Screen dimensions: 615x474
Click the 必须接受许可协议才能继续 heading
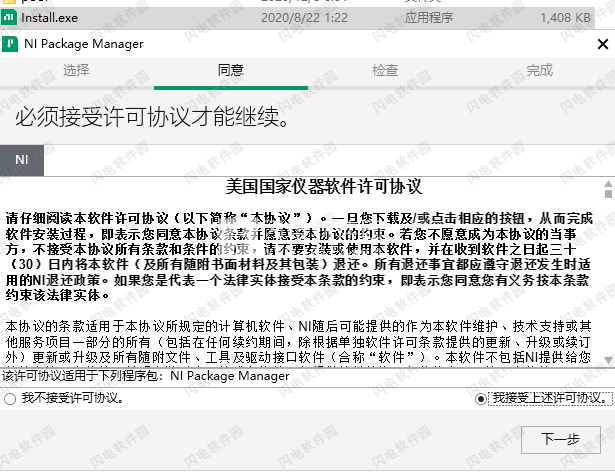click(x=152, y=117)
